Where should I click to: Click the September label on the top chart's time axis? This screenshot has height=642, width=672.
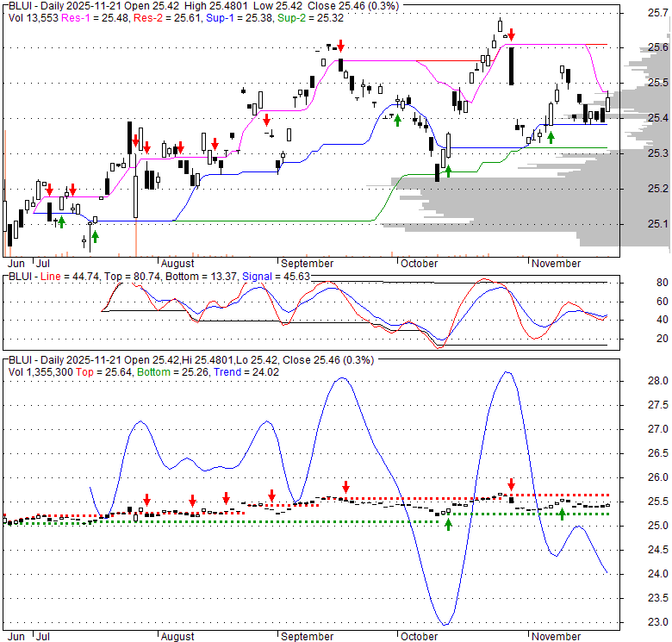pyautogui.click(x=307, y=263)
